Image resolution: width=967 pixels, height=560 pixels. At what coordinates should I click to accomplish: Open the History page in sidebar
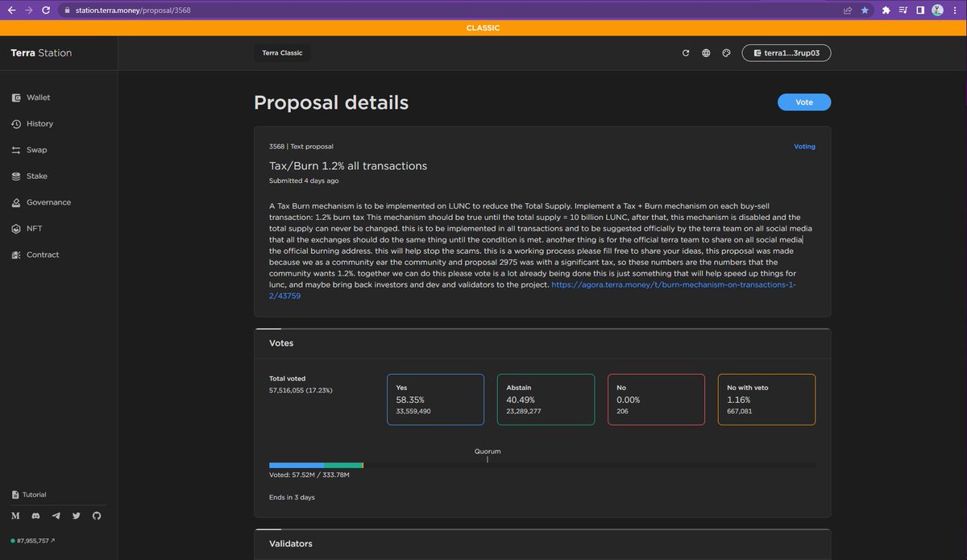click(33, 123)
